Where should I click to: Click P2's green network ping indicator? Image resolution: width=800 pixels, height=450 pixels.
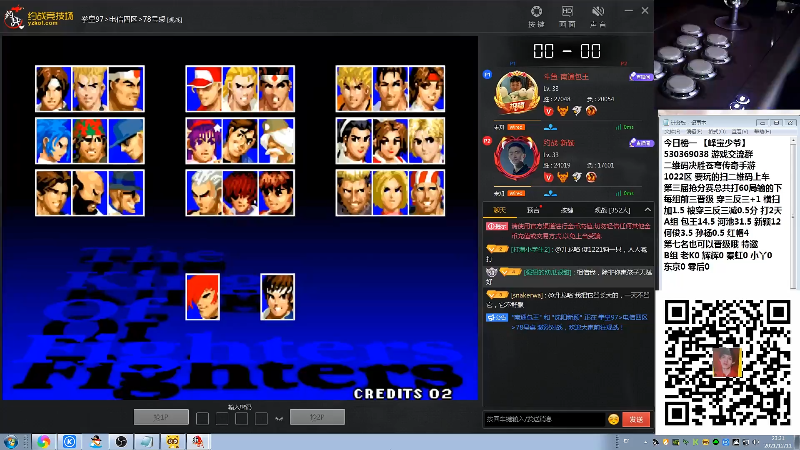[624, 193]
